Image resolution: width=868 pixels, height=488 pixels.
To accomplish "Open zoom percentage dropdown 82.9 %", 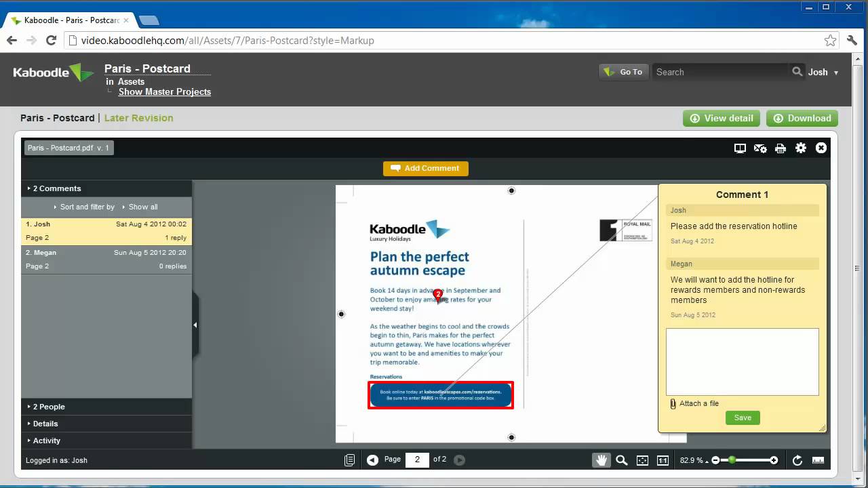I will 694,460.
